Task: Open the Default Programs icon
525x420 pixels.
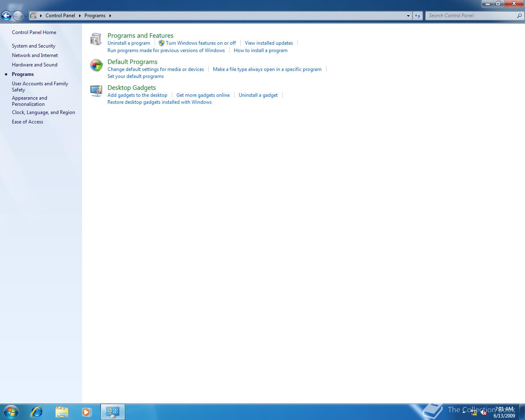Action: tap(96, 65)
